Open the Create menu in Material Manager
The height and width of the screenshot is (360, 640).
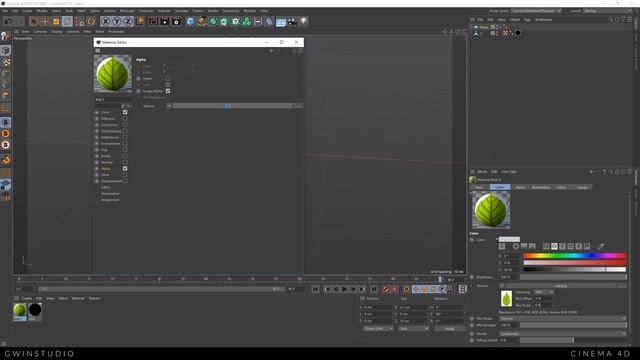click(27, 298)
